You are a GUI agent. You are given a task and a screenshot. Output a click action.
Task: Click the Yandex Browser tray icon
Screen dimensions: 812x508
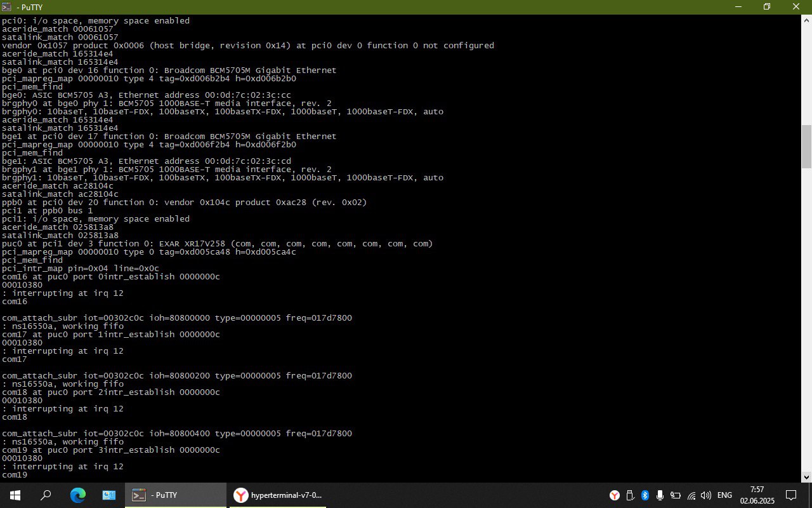pos(615,495)
